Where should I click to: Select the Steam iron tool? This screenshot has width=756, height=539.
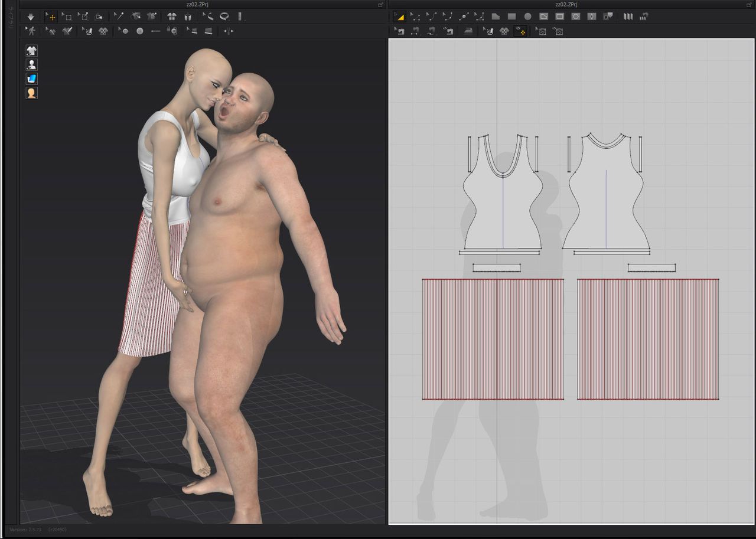tap(468, 31)
